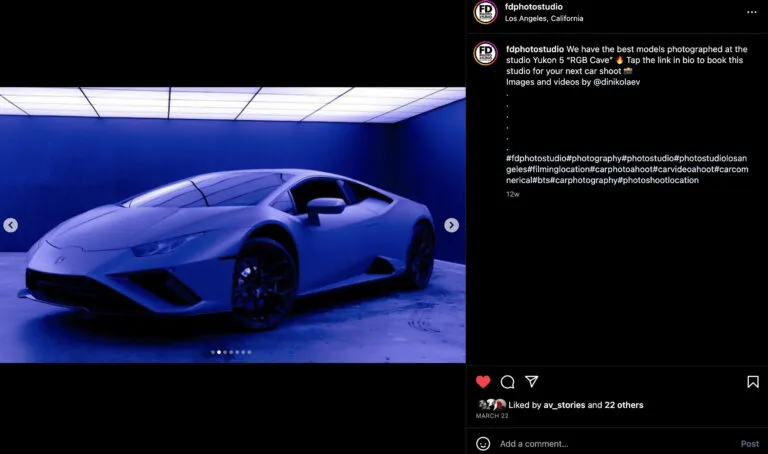Toggle the bookmark save icon

752,381
